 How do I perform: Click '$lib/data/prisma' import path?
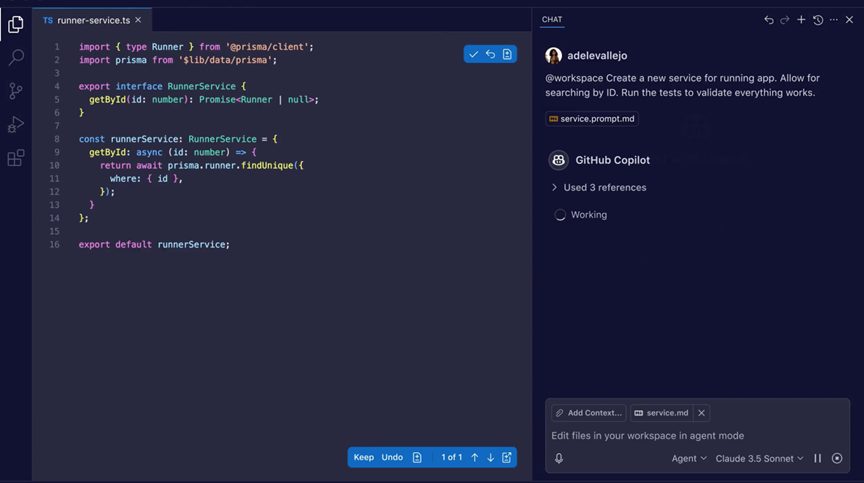coord(225,60)
